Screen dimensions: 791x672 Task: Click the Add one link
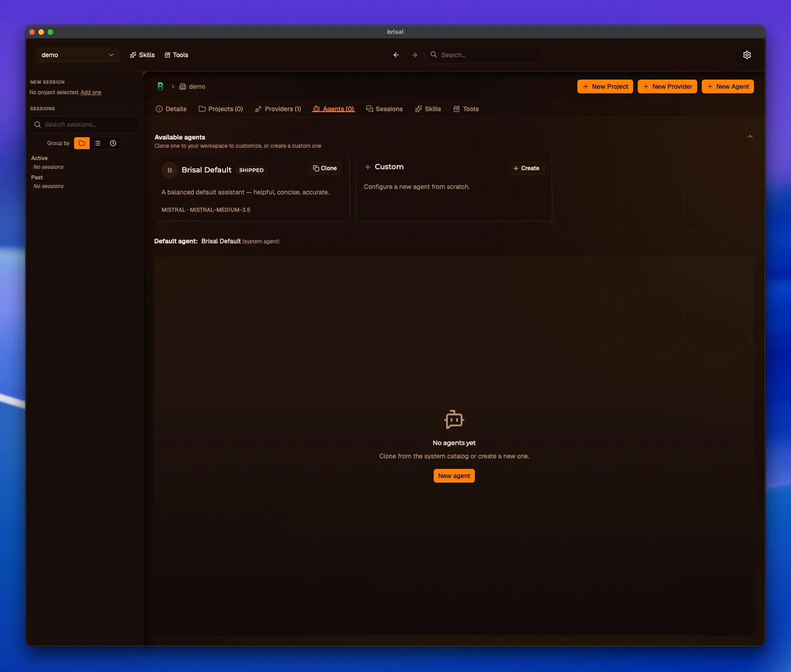(91, 92)
